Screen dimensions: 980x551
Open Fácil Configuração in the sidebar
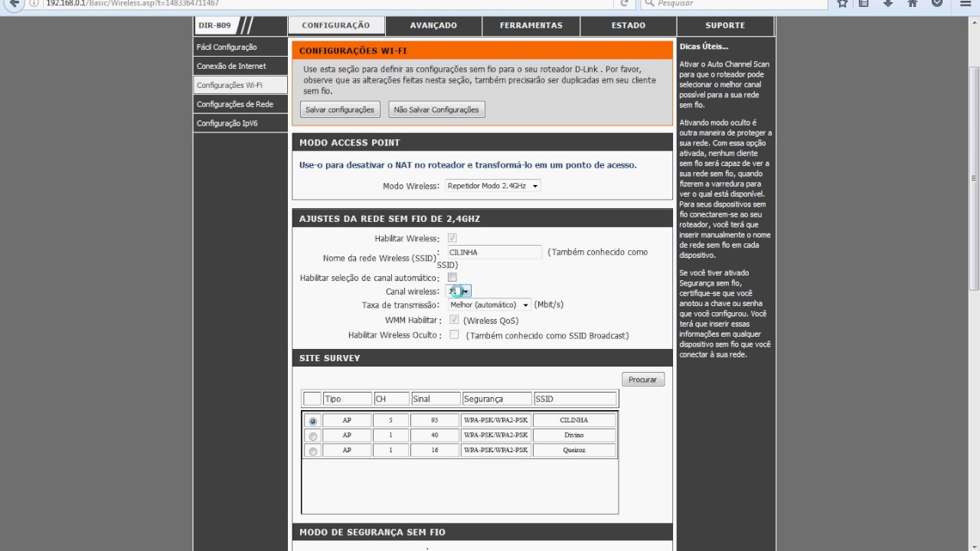coord(240,47)
